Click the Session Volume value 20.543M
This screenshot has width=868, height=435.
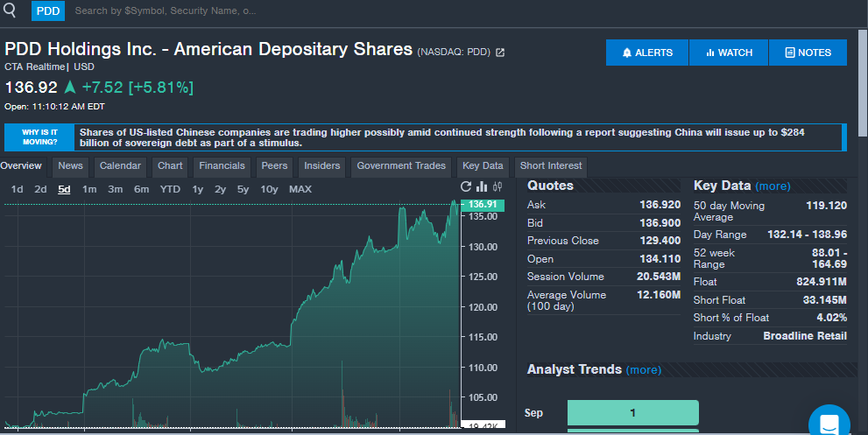point(658,277)
